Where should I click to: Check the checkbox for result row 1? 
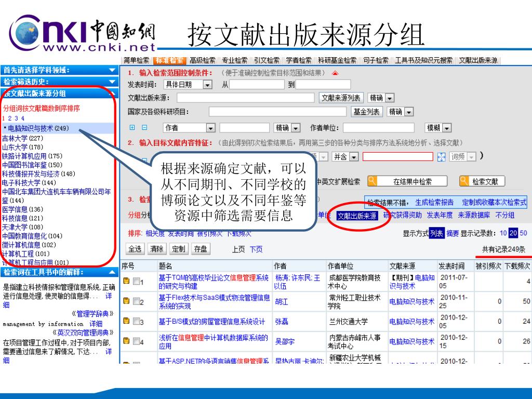(x=137, y=281)
